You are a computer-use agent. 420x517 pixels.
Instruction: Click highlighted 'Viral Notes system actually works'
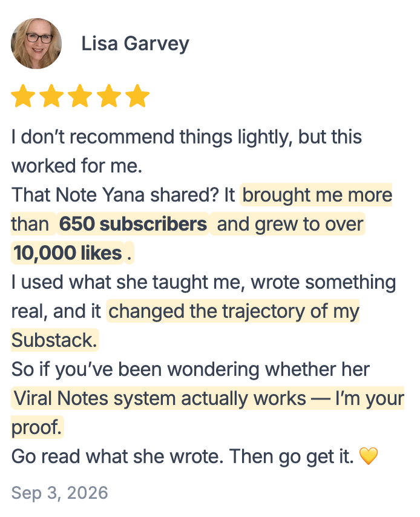160,398
